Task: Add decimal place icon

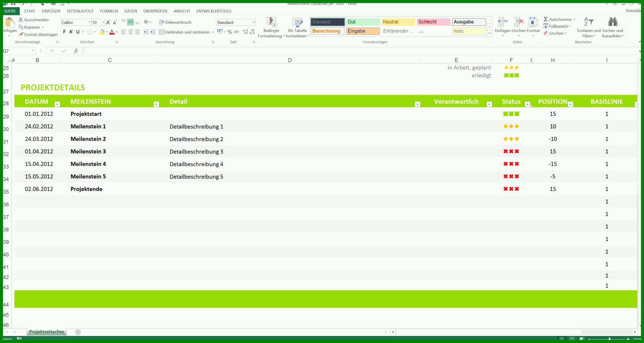Action: (246, 32)
